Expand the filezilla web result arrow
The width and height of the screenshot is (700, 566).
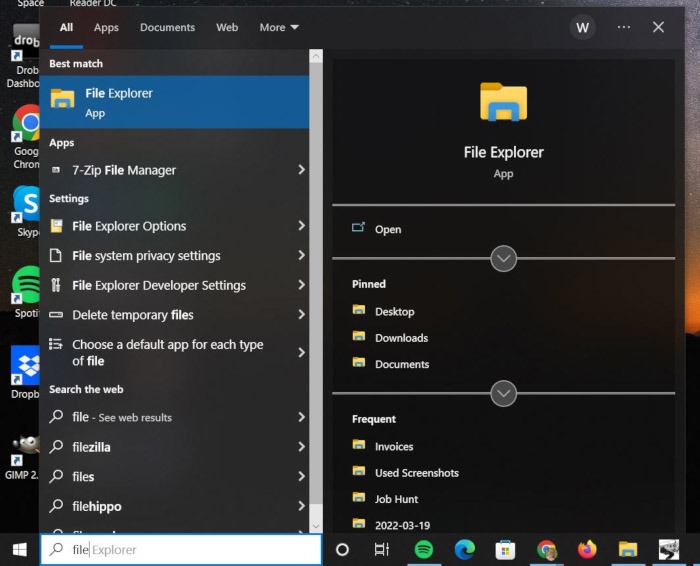pyautogui.click(x=301, y=447)
